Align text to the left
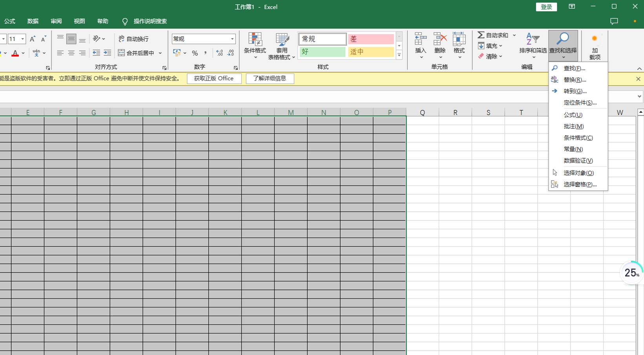 pyautogui.click(x=60, y=53)
